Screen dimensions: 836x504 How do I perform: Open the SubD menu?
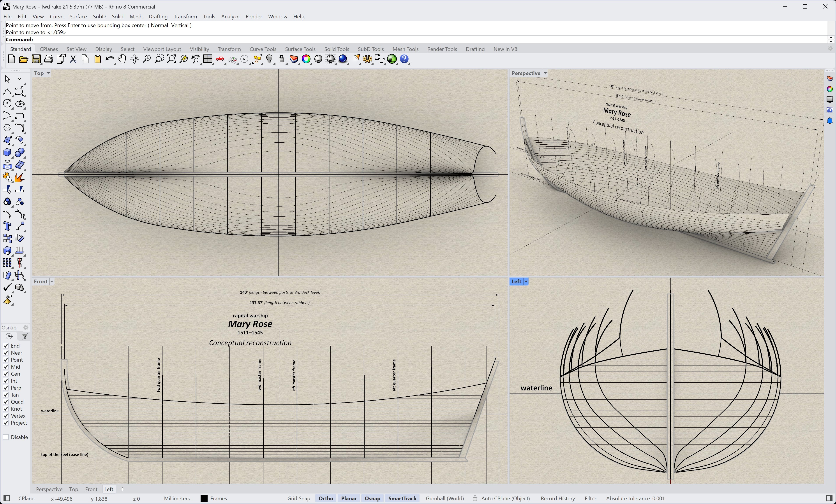[99, 17]
